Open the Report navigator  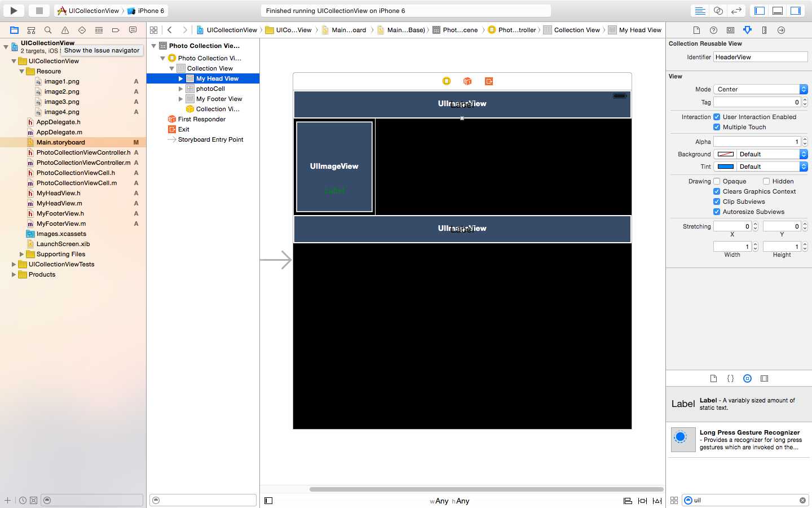pos(133,30)
